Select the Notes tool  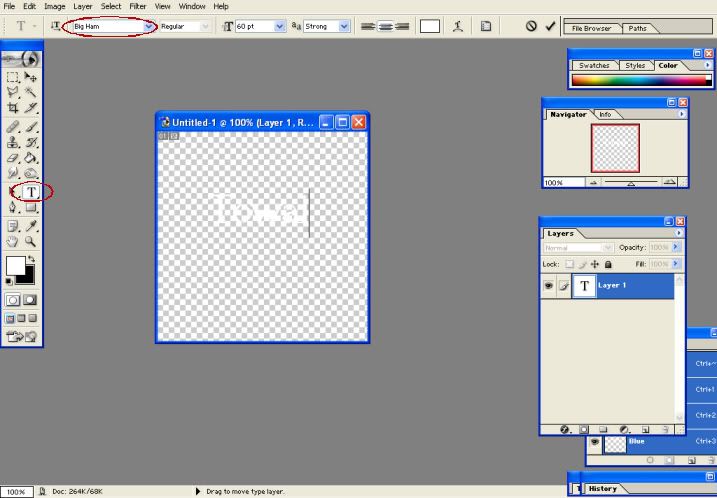point(13,226)
